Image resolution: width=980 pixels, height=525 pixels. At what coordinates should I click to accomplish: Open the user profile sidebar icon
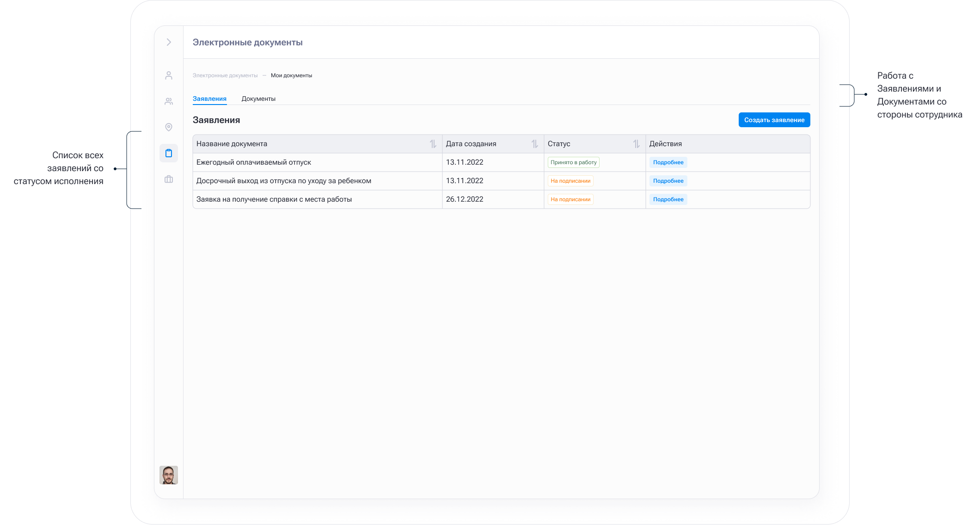(169, 75)
